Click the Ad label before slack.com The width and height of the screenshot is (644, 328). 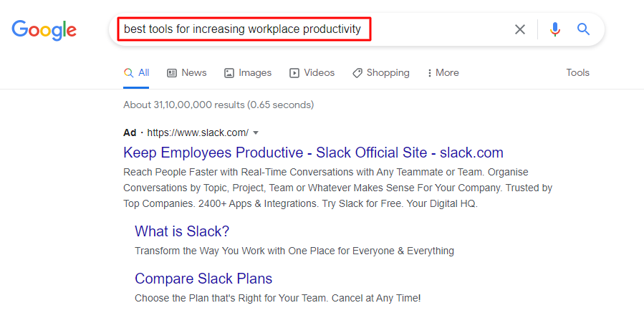tap(130, 132)
